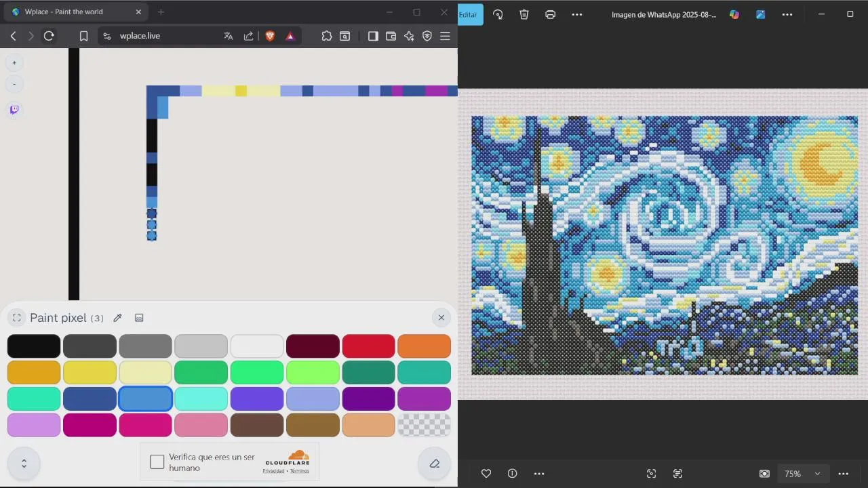The image size is (868, 488).
Task: Bookmark the current page
Action: click(83, 36)
